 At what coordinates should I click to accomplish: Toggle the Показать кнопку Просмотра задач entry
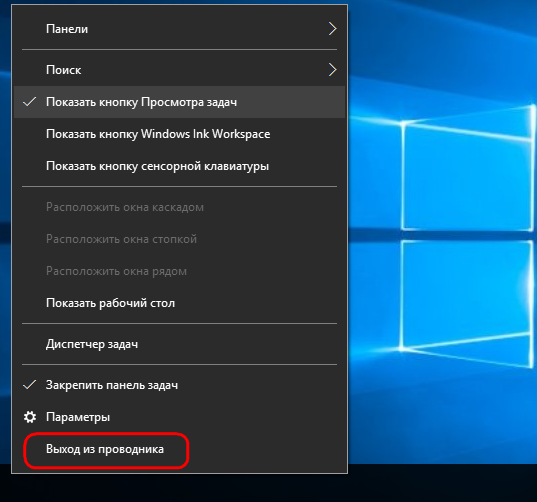(179, 102)
